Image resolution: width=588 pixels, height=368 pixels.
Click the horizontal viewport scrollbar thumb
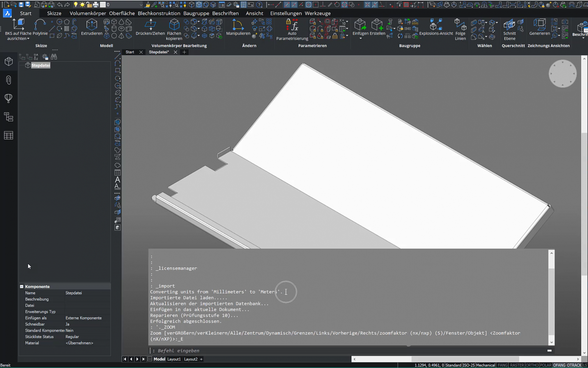coord(465,359)
